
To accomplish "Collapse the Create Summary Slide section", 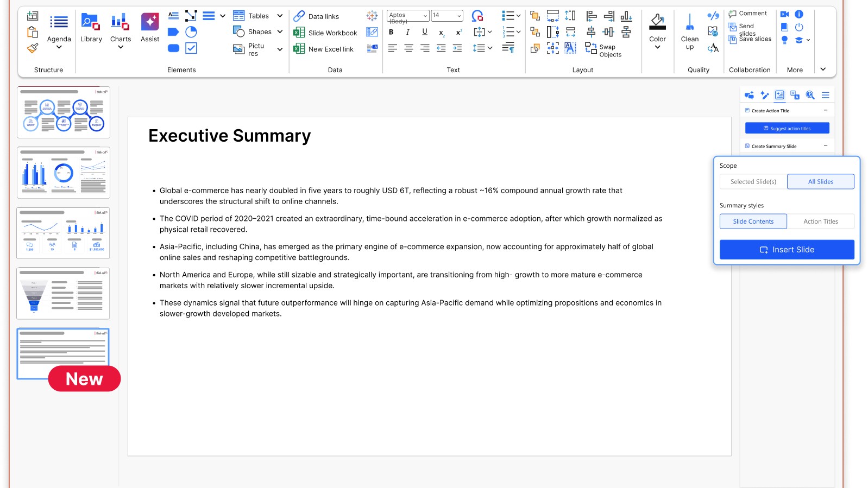I will [826, 146].
